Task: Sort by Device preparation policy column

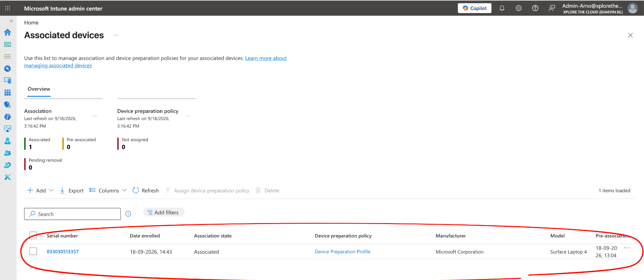Action: (343, 236)
